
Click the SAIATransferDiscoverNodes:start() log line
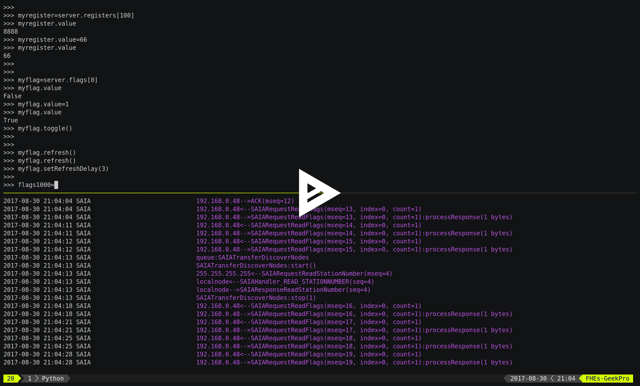[256, 266]
